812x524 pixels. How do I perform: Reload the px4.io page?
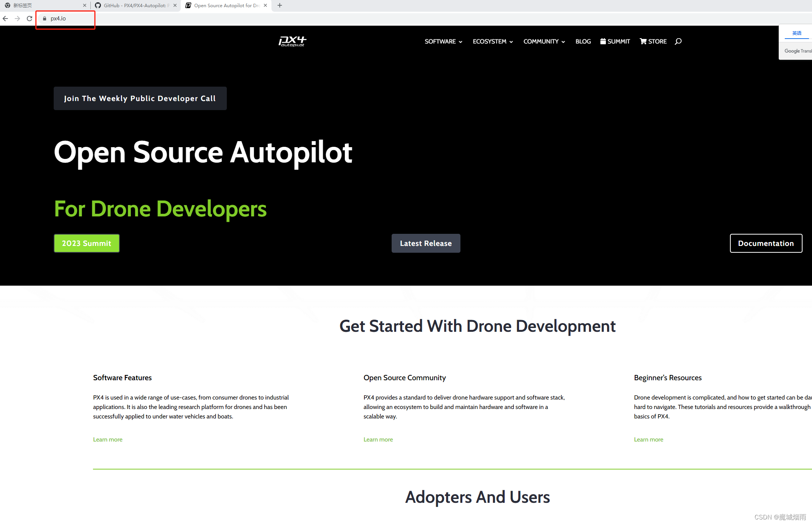(x=29, y=18)
